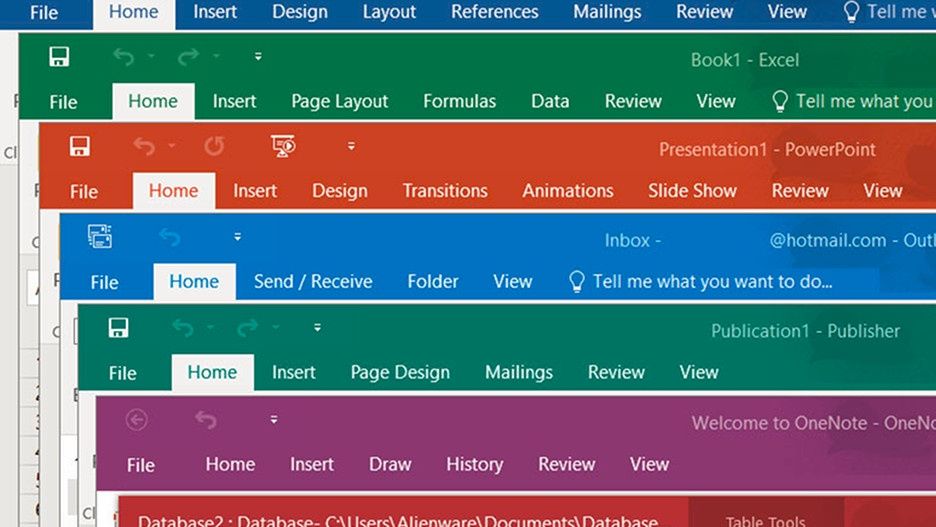
Task: Open the View tab in Word
Action: point(787,12)
